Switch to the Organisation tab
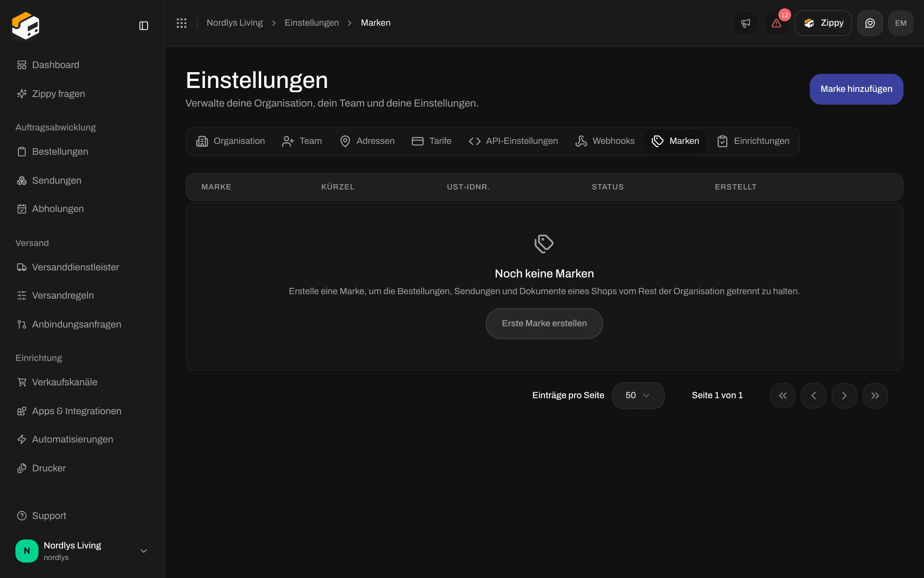The width and height of the screenshot is (924, 578). point(230,141)
